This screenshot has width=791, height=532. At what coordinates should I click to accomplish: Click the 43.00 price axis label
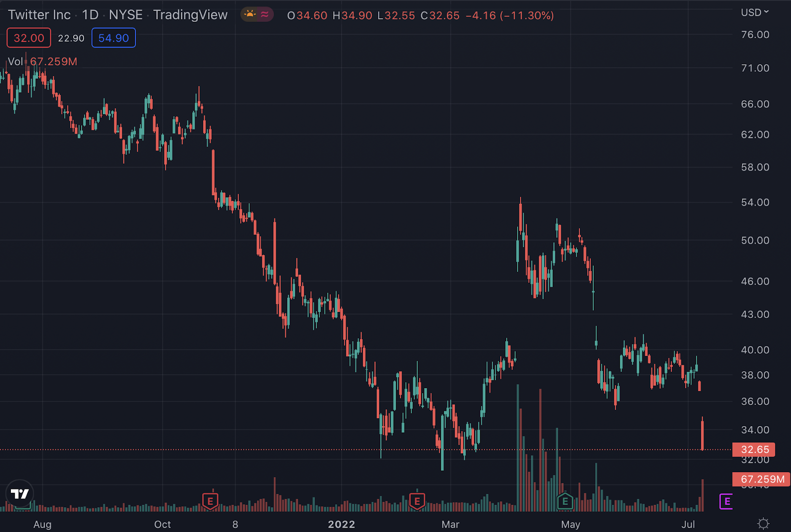coord(755,314)
